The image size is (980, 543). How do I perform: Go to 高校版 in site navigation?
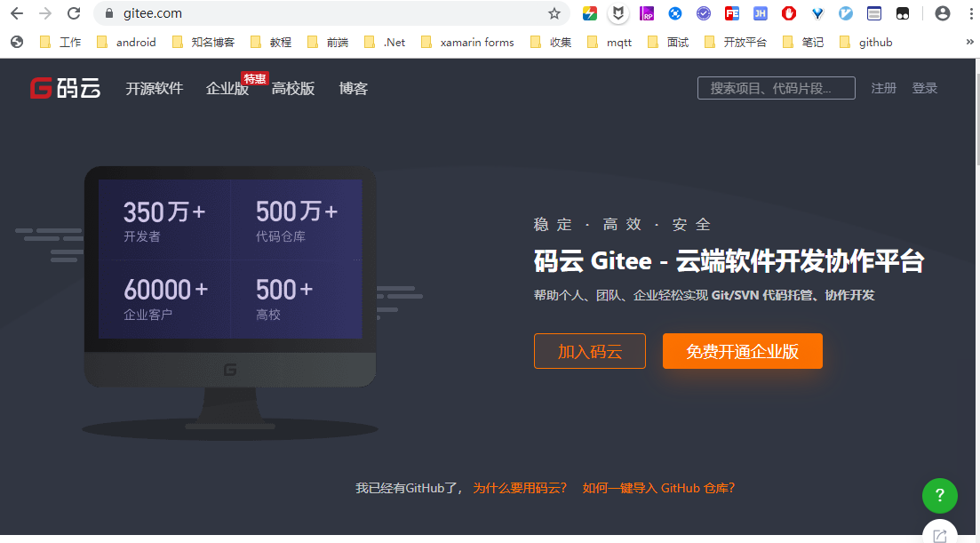click(x=293, y=89)
